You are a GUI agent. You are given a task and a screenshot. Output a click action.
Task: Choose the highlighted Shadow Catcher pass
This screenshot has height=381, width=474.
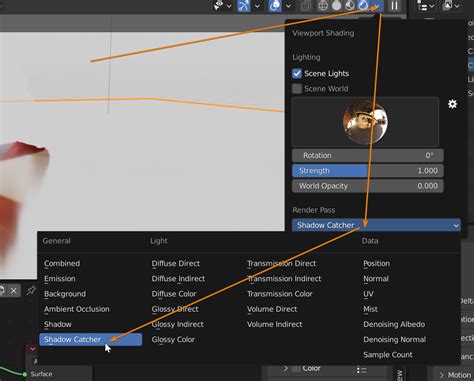click(x=91, y=339)
